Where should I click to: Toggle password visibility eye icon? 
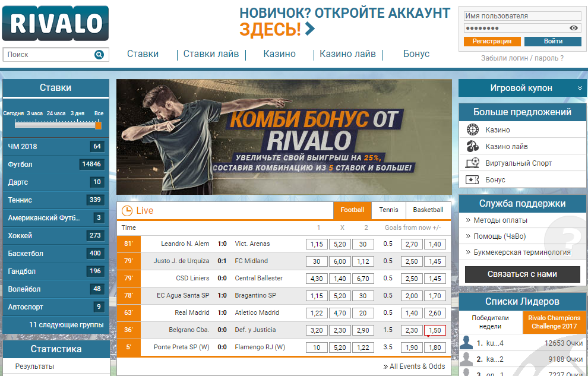(573, 28)
